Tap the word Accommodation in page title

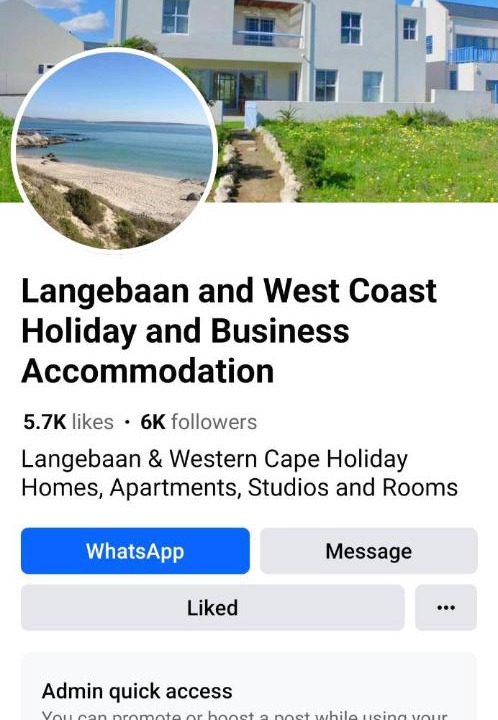(148, 371)
